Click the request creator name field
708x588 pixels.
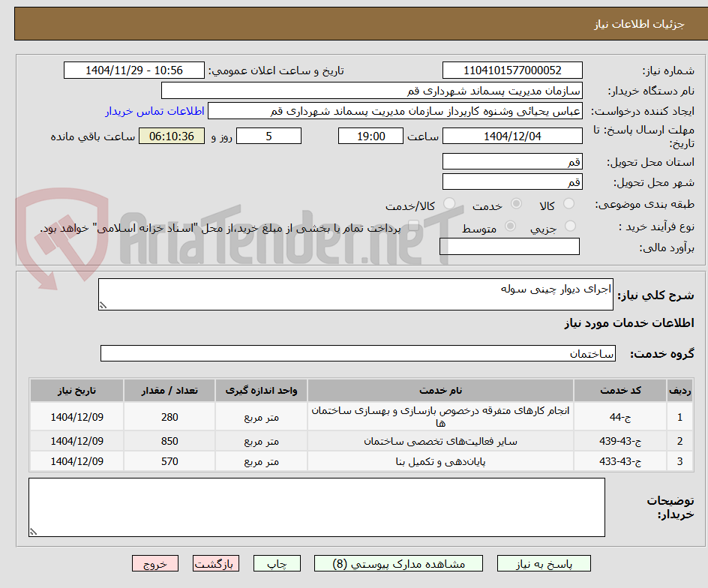tap(395, 111)
